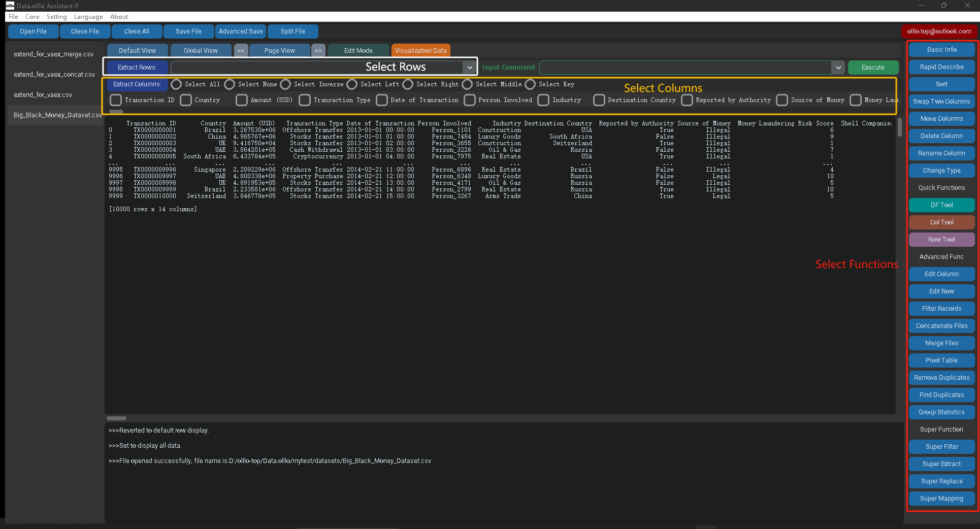
Task: Select the Select None radio option
Action: click(x=230, y=84)
